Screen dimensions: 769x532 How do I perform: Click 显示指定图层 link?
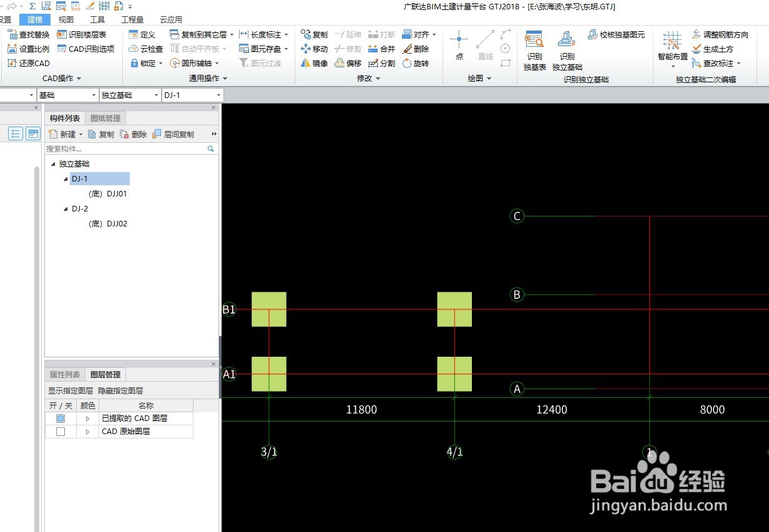click(x=71, y=391)
